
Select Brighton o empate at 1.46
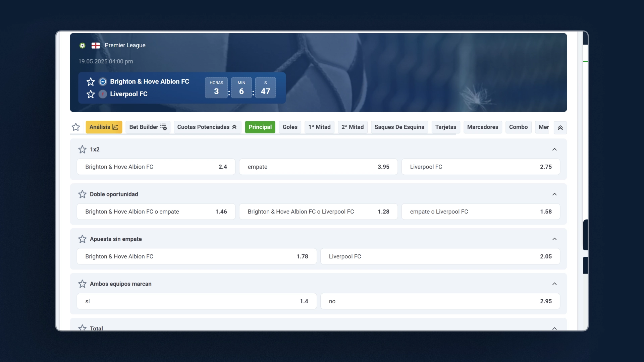(156, 212)
